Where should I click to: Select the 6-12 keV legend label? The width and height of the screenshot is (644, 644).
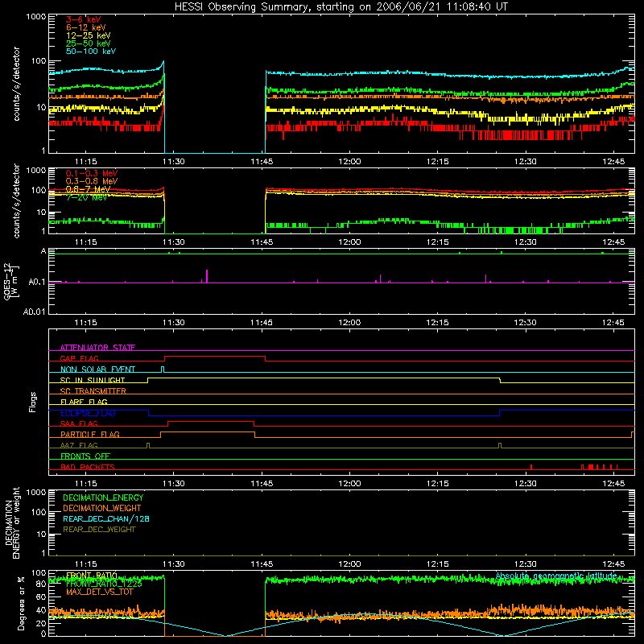point(86,27)
